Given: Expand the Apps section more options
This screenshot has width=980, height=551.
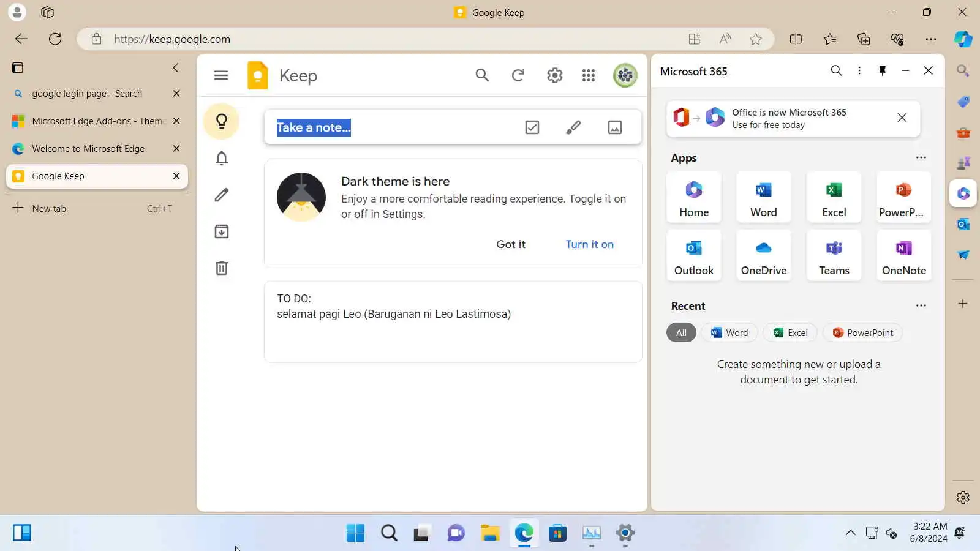Looking at the screenshot, I should click(921, 157).
